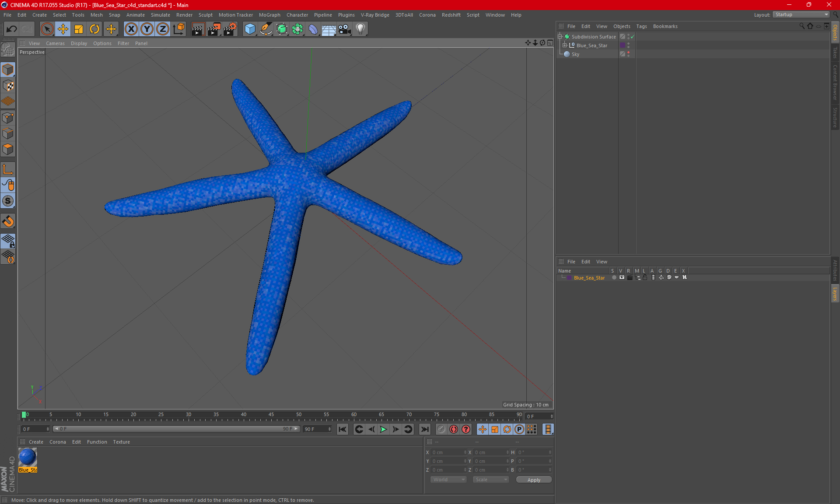Open the Cameras viewport menu
Viewport: 840px width, 504px height.
[x=55, y=43]
